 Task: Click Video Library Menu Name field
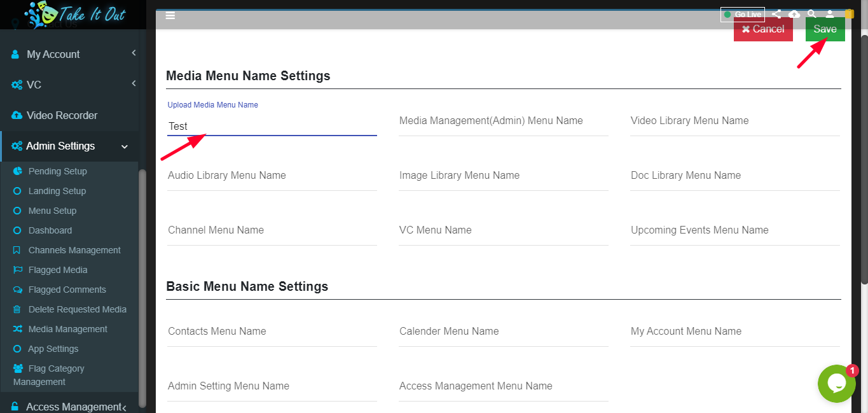coord(735,121)
